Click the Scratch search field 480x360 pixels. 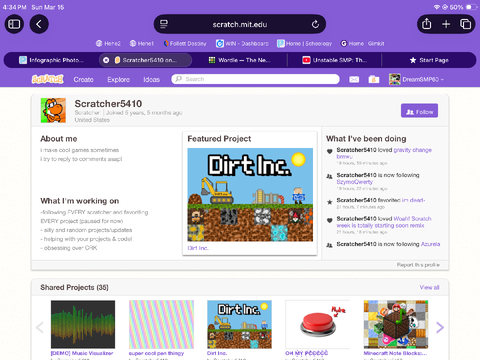(x=255, y=79)
